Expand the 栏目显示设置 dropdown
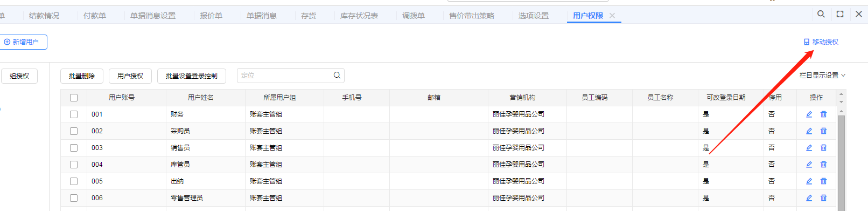The width and height of the screenshot is (868, 211). click(x=822, y=76)
